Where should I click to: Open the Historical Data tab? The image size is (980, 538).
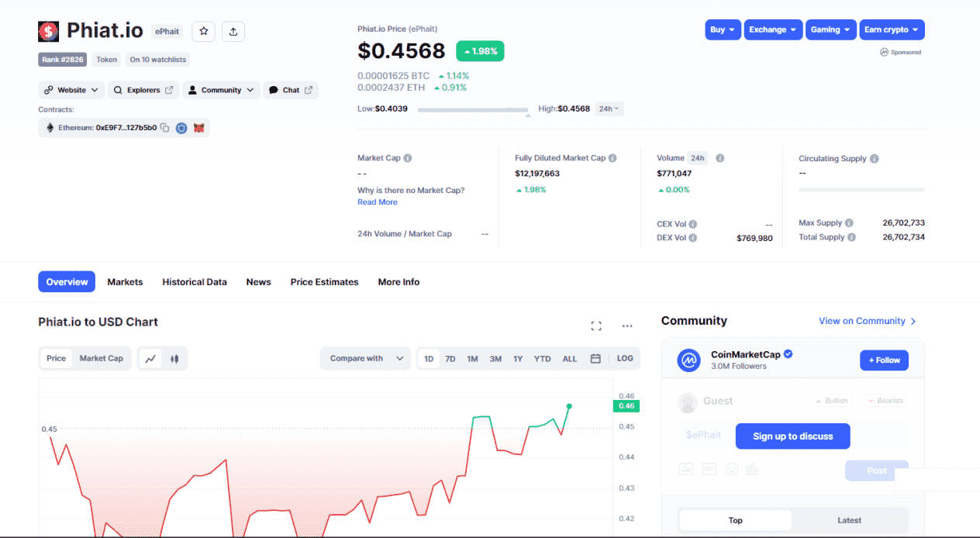pos(195,282)
